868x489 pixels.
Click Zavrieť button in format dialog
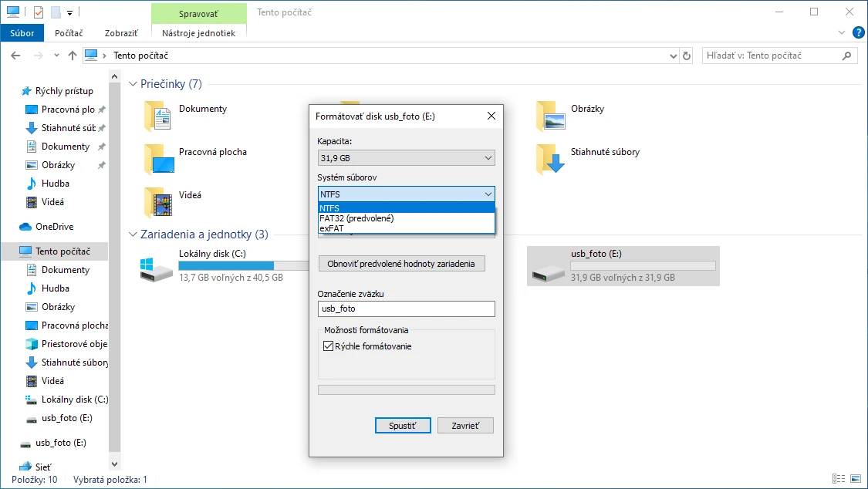[465, 426]
